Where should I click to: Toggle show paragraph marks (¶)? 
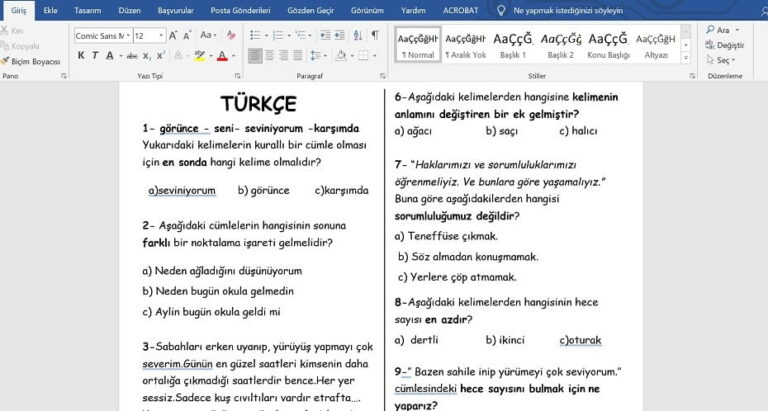point(375,35)
